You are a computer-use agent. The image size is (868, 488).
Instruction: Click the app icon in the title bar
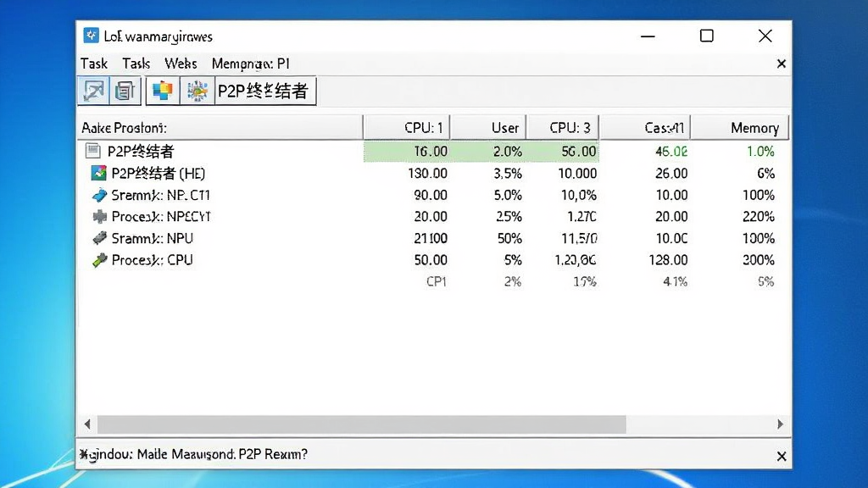[x=92, y=36]
